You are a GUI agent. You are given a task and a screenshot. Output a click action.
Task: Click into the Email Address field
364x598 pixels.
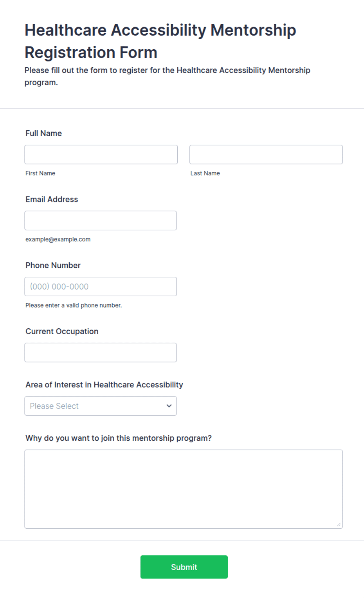tap(101, 221)
